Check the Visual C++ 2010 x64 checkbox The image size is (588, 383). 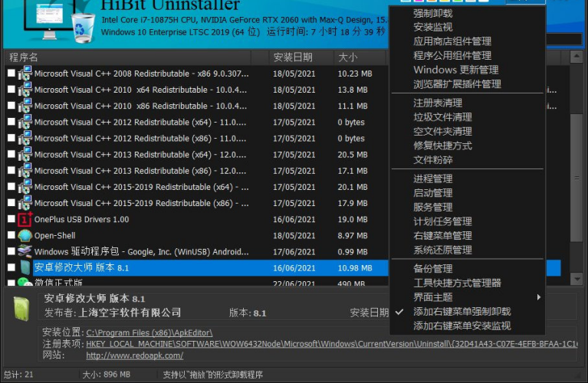click(11, 89)
